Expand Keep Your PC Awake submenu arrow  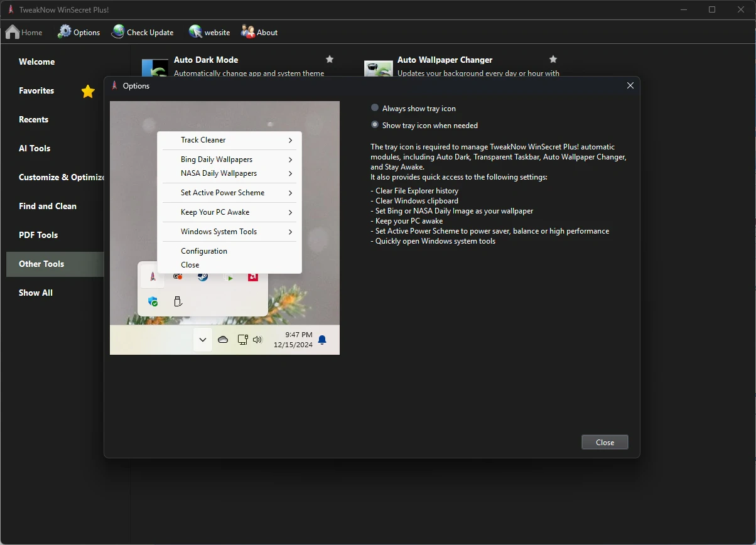pyautogui.click(x=291, y=212)
